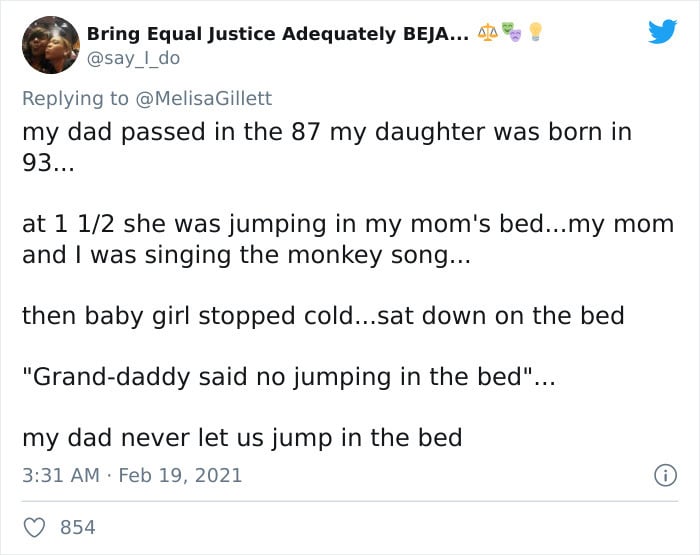Open Bring Equal Justice Adequately profile name
Image resolution: width=700 pixels, height=555 pixels.
270,34
